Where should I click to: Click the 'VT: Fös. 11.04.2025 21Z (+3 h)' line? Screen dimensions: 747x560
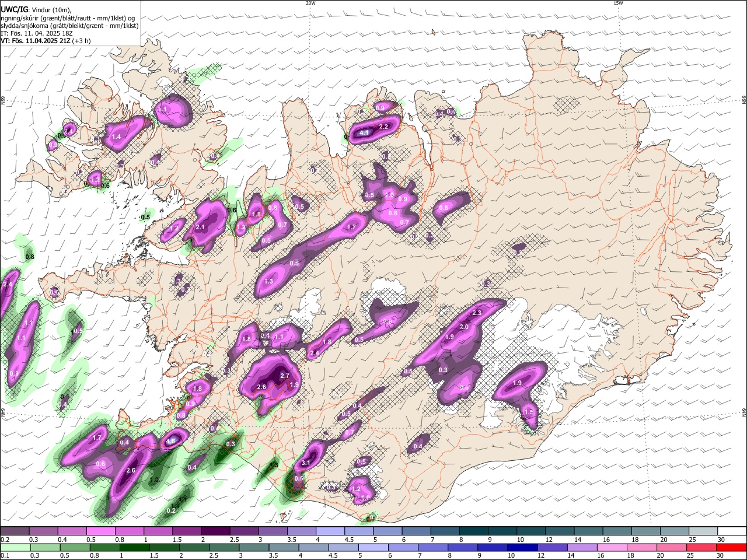[x=46, y=41]
